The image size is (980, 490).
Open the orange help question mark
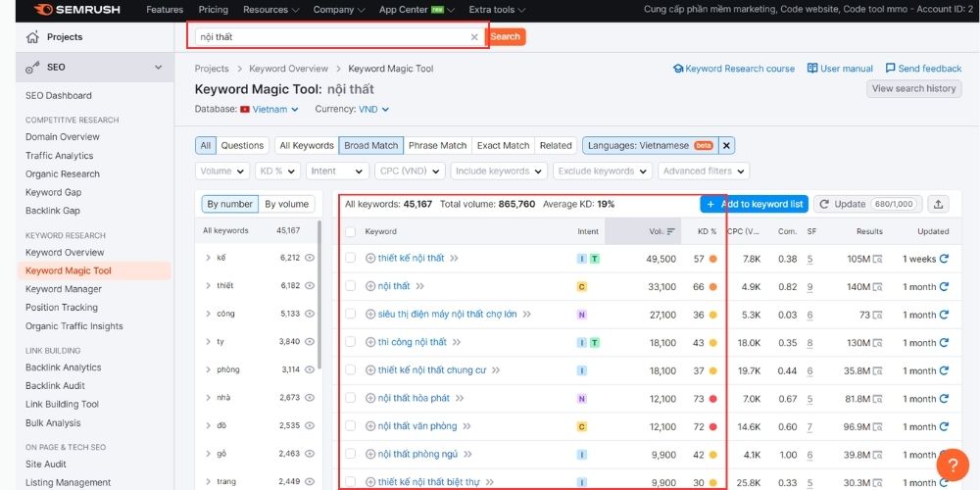coord(953,465)
